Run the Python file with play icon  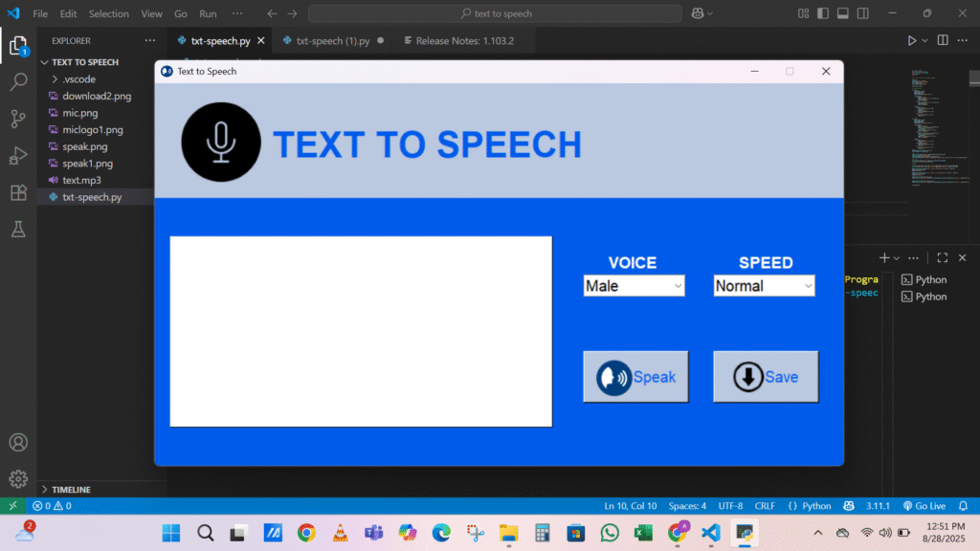tap(912, 40)
